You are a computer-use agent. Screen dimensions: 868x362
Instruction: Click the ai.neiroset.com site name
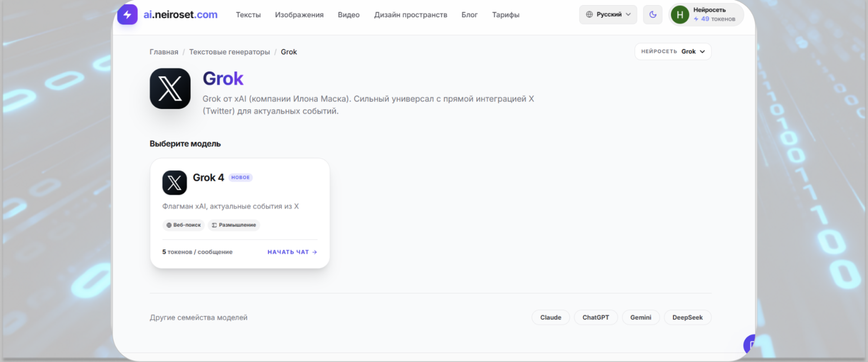(181, 14)
